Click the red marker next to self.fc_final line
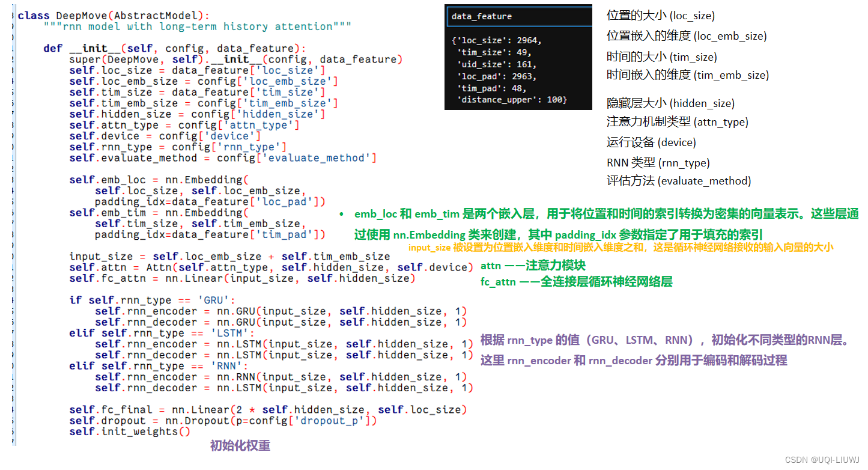The height and width of the screenshot is (470, 868). pos(13,409)
